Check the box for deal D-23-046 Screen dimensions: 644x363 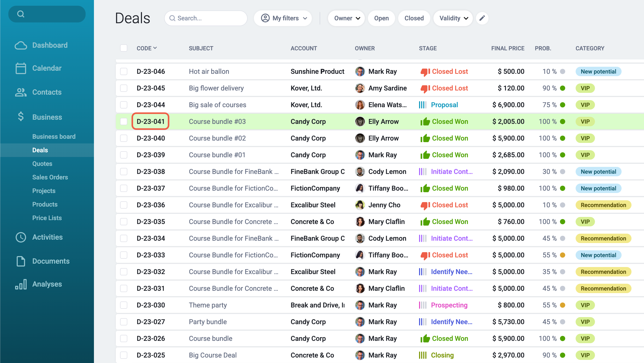tap(124, 71)
